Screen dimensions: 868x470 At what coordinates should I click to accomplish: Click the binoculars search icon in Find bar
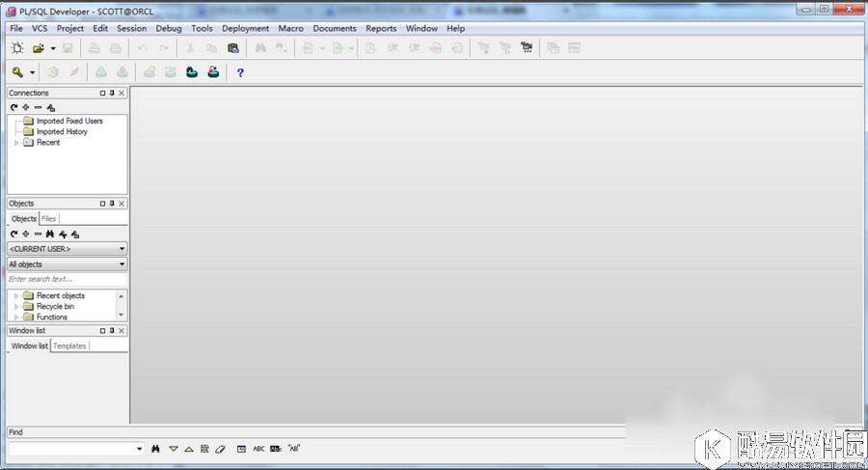coord(155,449)
